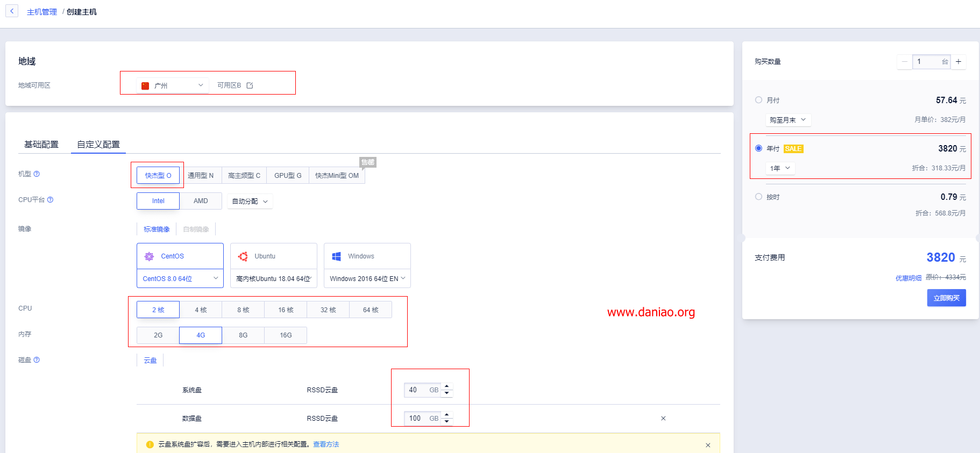The width and height of the screenshot is (980, 453).
Task: Open the 广州 region dropdown
Action: [173, 85]
